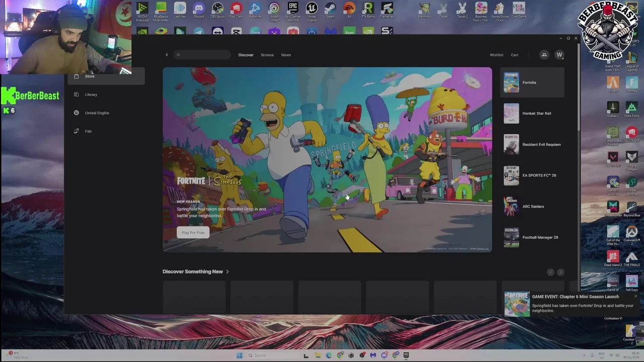Open the W profile avatar menu

pos(559,55)
